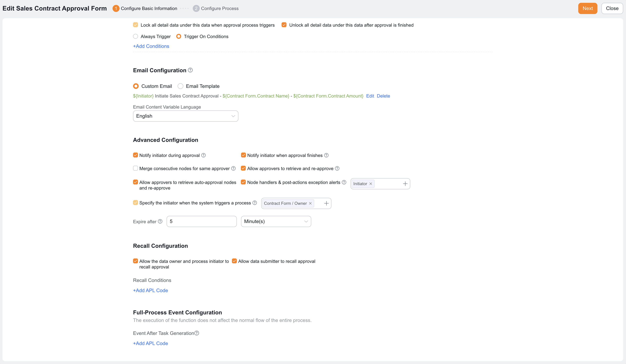Click the ${Initiator} variable in email subject
The height and width of the screenshot is (364, 626).
[x=143, y=96]
